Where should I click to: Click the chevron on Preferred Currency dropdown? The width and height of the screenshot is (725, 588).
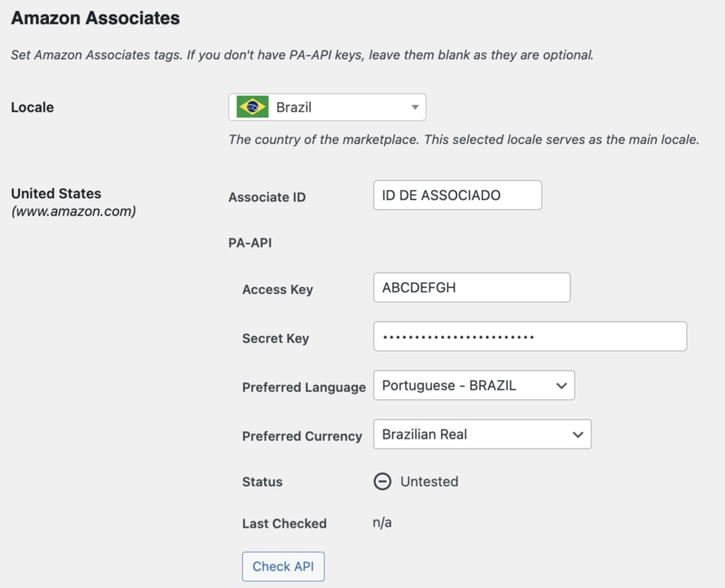[x=579, y=434]
